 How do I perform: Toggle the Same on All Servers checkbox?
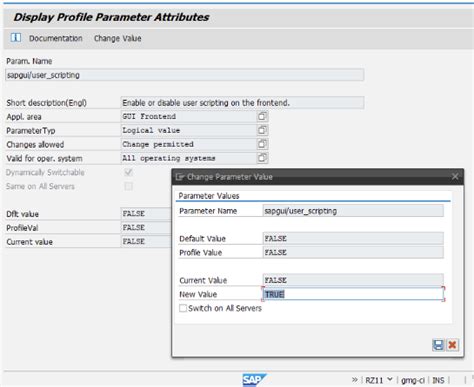(x=128, y=186)
